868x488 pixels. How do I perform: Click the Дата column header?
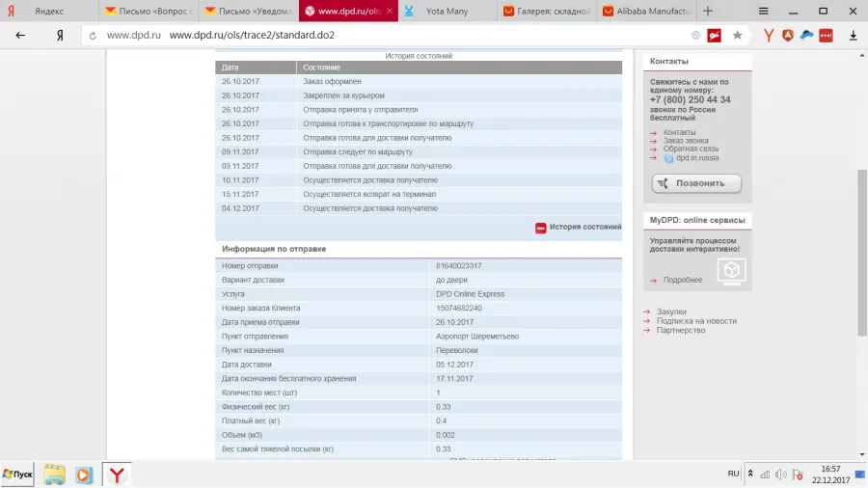256,68
